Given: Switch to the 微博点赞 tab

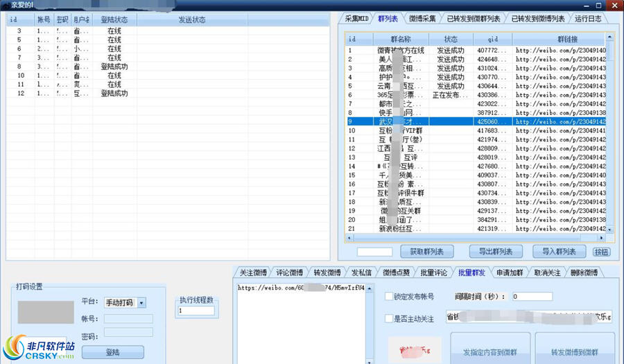Looking at the screenshot, I should pos(396,272).
